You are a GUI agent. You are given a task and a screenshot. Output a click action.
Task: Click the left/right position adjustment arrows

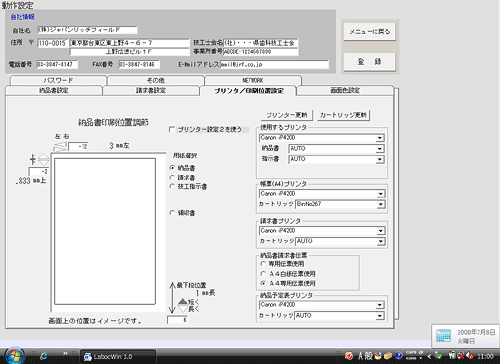pyautogui.click(x=60, y=147)
